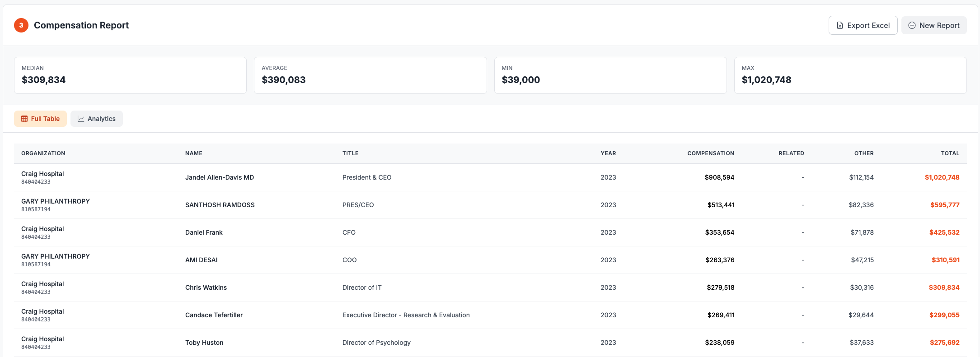This screenshot has width=980, height=357.
Task: Select Craig Hospital in the first row
Action: (42, 177)
